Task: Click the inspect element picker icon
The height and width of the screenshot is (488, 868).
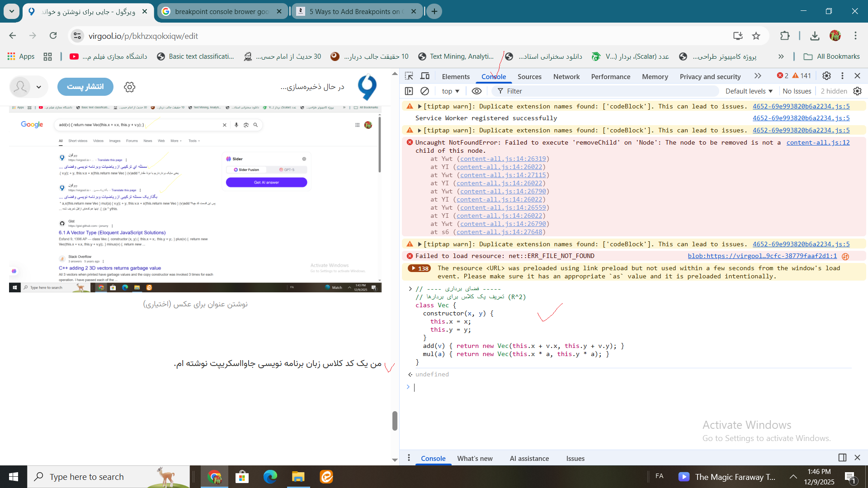Action: [409, 76]
